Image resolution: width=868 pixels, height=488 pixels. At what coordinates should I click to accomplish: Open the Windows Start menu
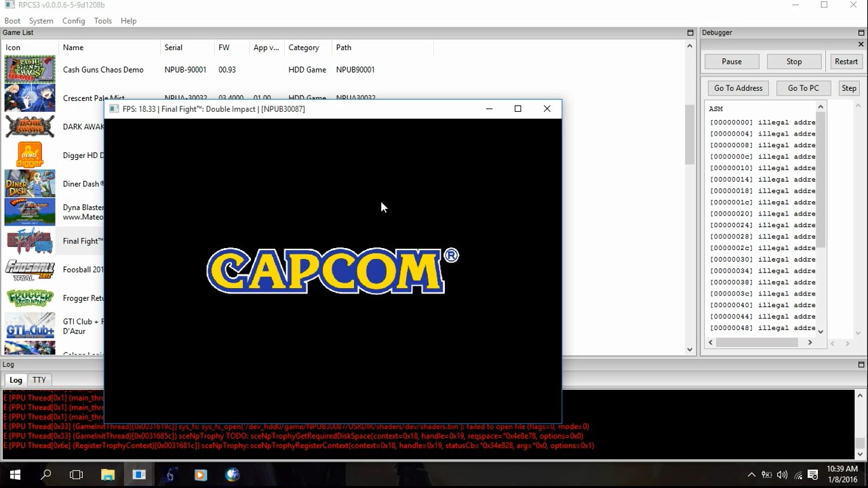pyautogui.click(x=15, y=474)
